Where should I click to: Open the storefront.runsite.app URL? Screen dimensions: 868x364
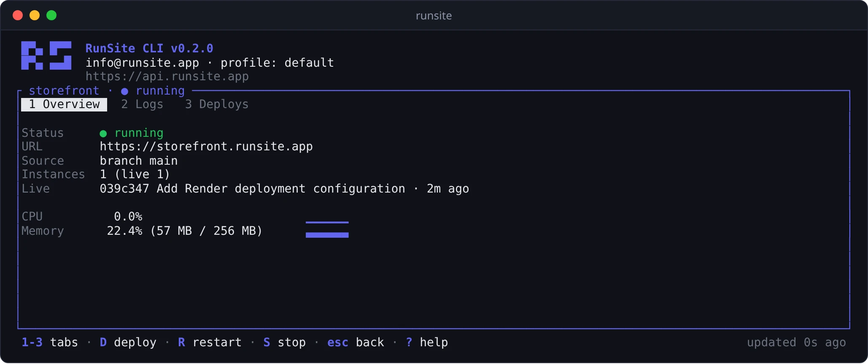point(206,147)
